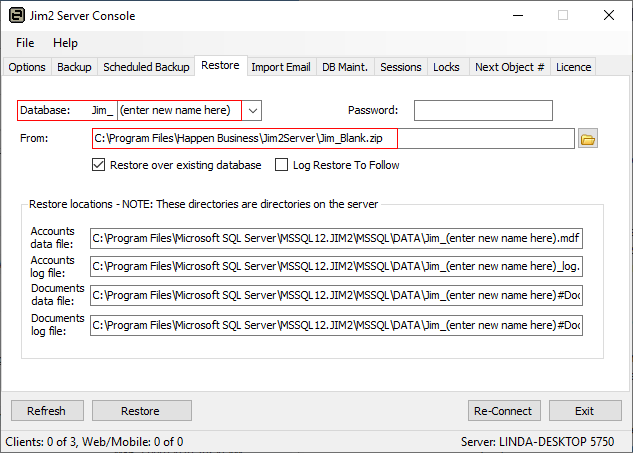Toggle Restore over existing database checkbox
The height and width of the screenshot is (453, 633).
(98, 165)
